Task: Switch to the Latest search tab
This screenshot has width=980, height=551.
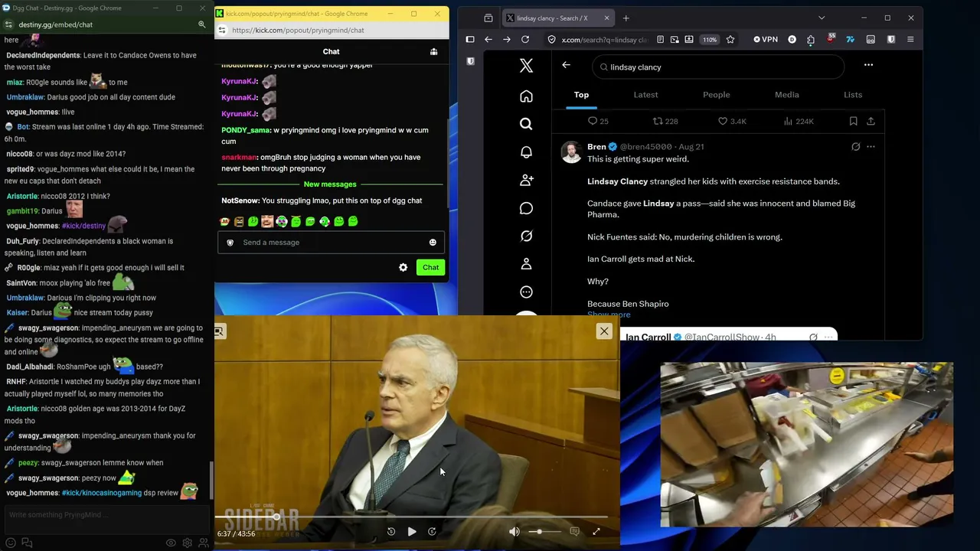Action: (x=645, y=95)
